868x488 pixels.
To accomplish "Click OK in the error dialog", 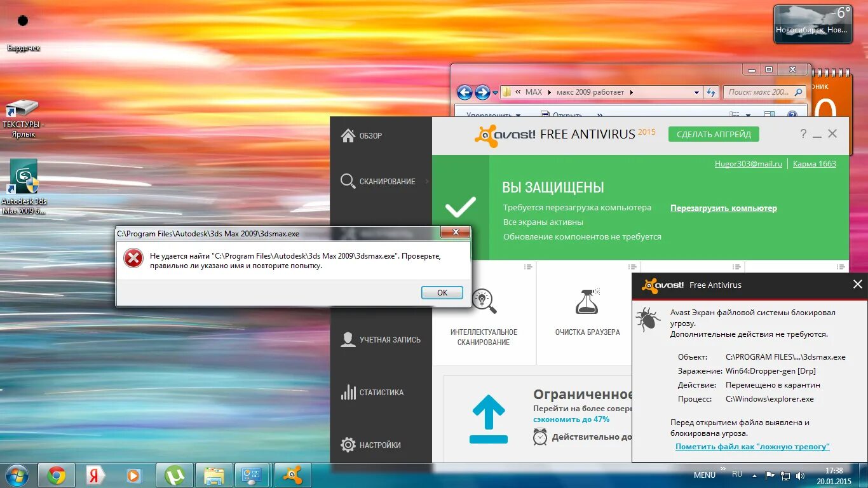I will 442,292.
